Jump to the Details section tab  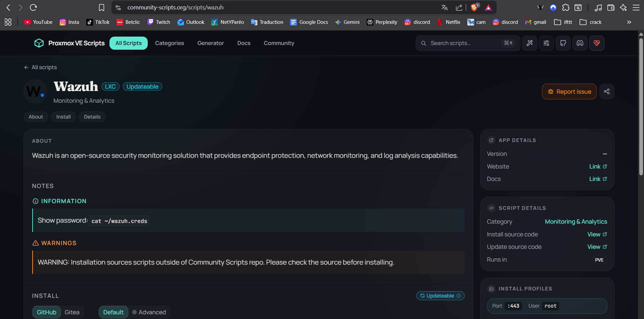[92, 117]
